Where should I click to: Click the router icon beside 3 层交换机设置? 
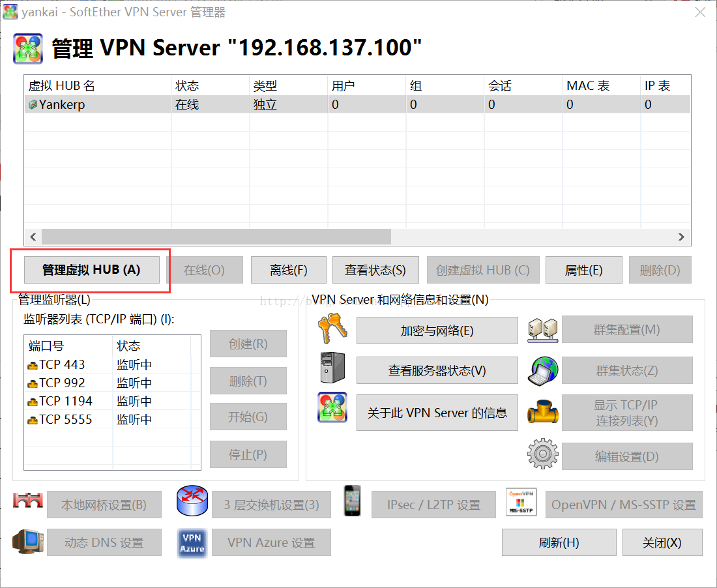click(x=192, y=502)
